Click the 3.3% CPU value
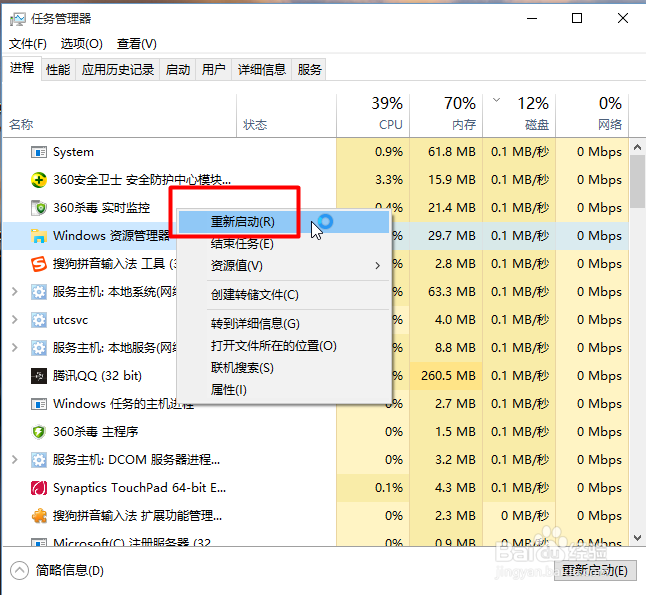The width and height of the screenshot is (646, 595). 389,180
